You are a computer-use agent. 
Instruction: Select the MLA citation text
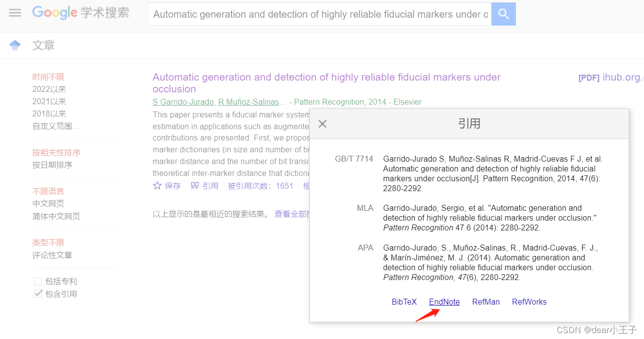tap(489, 218)
